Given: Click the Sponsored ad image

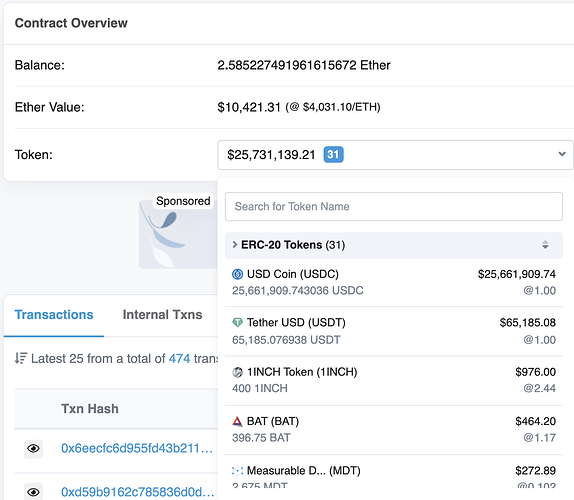Looking at the screenshot, I should tap(178, 234).
